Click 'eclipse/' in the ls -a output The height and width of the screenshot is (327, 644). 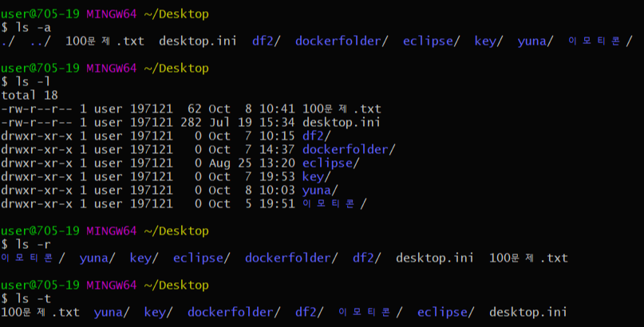pos(431,41)
